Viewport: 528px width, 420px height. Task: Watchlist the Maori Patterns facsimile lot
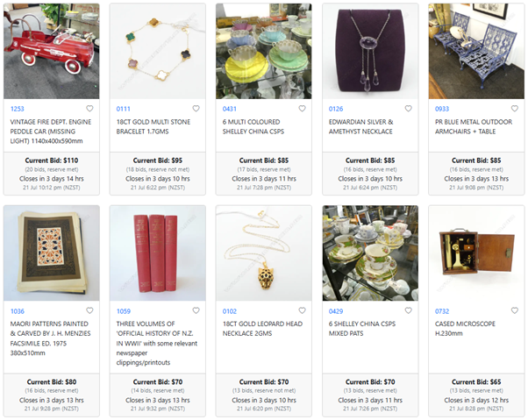[89, 310]
